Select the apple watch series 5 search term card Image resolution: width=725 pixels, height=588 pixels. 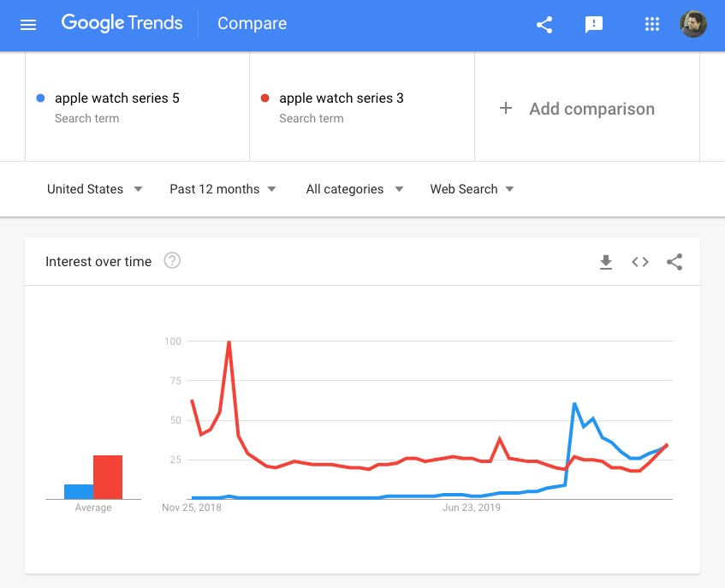click(137, 106)
